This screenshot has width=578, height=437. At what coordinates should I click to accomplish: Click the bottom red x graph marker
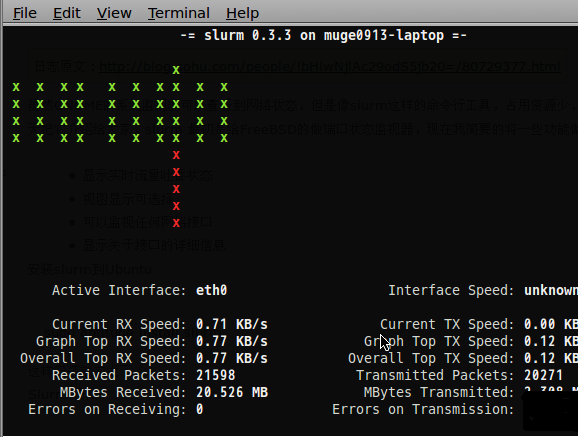pyautogui.click(x=176, y=223)
